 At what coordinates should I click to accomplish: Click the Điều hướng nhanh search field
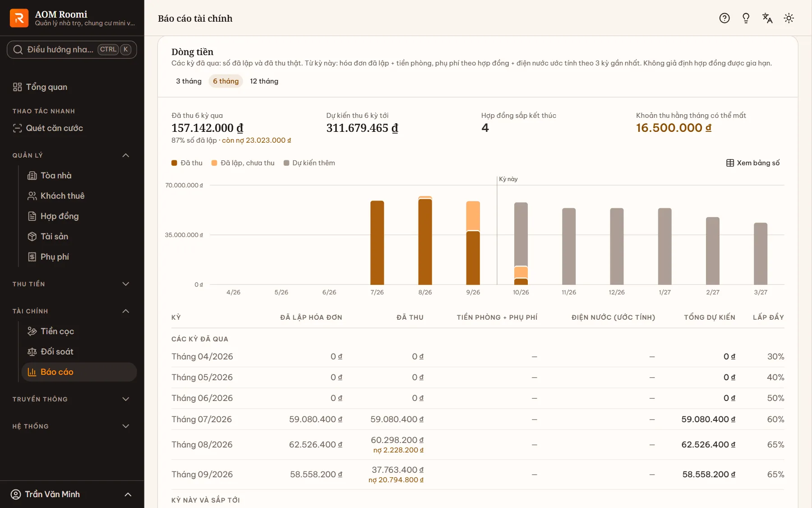(72, 50)
